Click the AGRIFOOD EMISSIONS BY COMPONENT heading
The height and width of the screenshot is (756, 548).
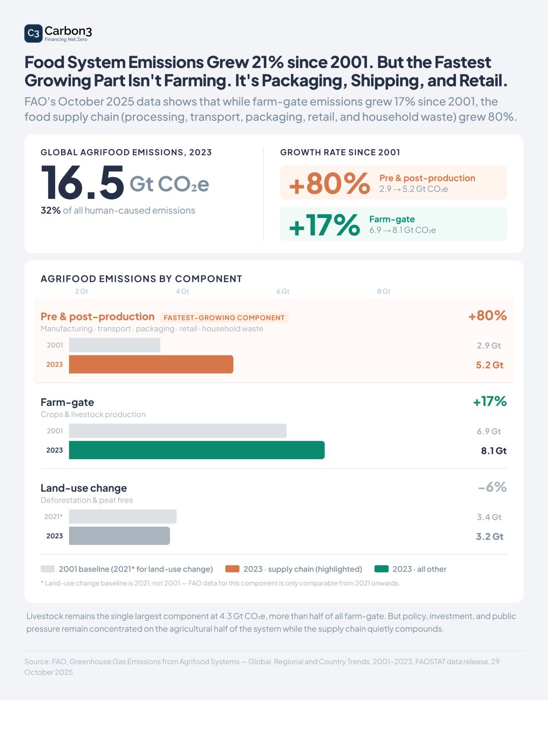(x=141, y=279)
